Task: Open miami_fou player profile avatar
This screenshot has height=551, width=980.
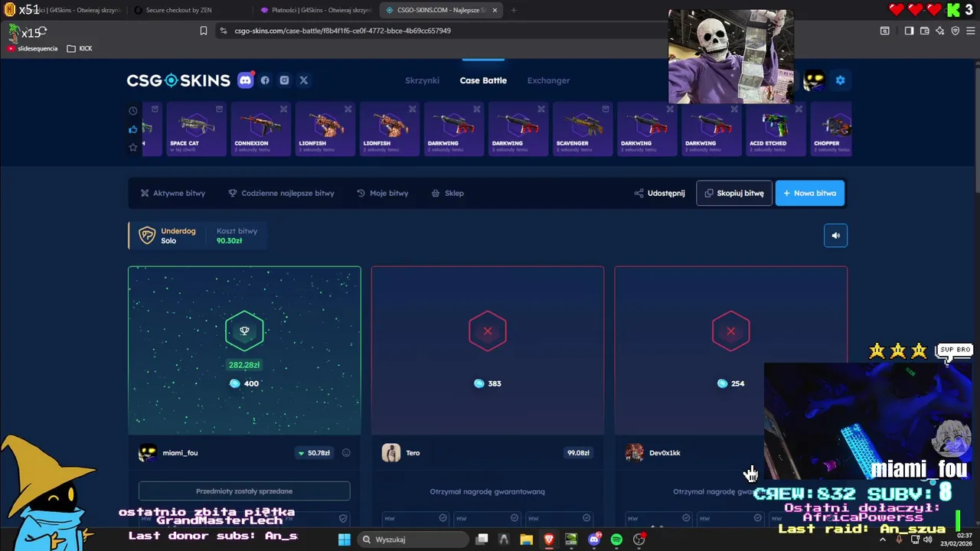Action: pos(147,453)
